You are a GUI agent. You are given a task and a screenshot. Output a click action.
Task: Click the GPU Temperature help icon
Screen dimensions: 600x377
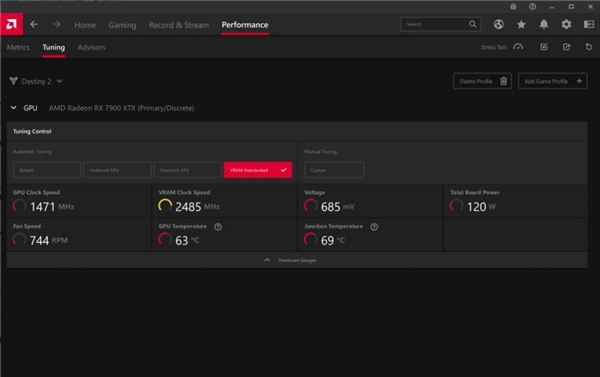(218, 227)
